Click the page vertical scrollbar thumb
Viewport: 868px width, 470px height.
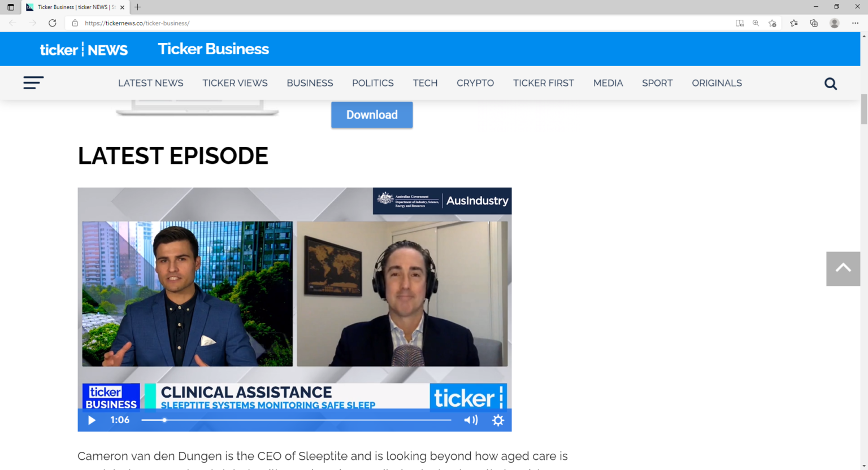[x=864, y=110]
